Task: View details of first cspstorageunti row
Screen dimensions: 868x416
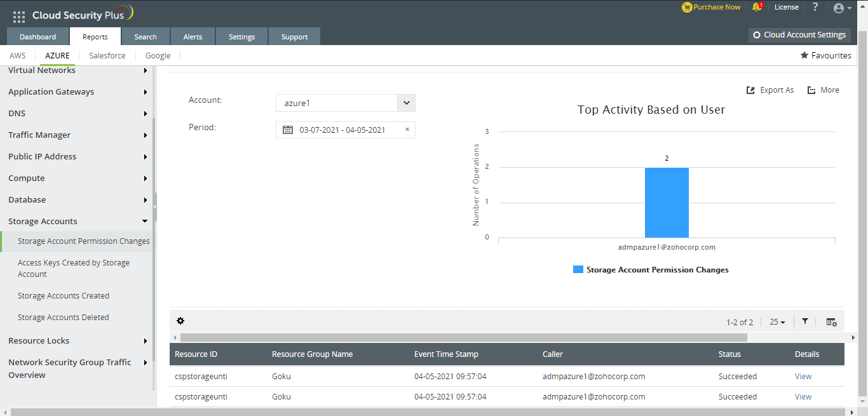Action: (803, 377)
